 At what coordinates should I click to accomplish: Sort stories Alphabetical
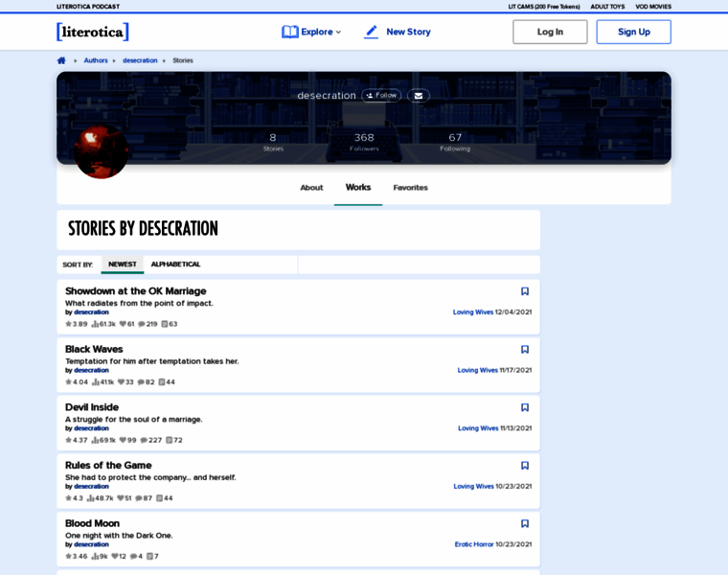(175, 264)
